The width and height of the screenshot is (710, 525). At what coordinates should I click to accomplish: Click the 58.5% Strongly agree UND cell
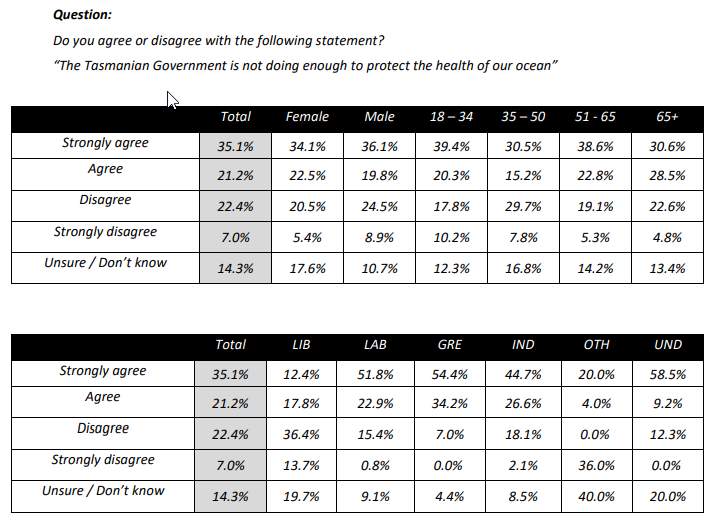pyautogui.click(x=668, y=375)
